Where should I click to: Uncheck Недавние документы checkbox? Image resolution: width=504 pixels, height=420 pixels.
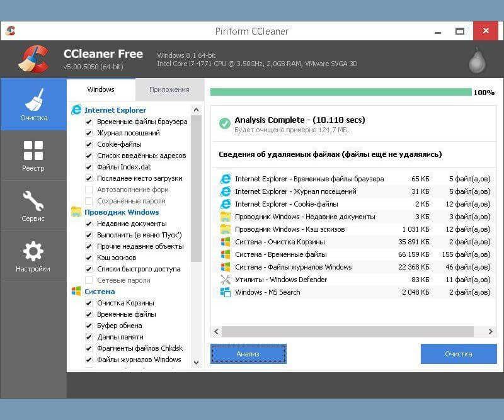pyautogui.click(x=89, y=224)
